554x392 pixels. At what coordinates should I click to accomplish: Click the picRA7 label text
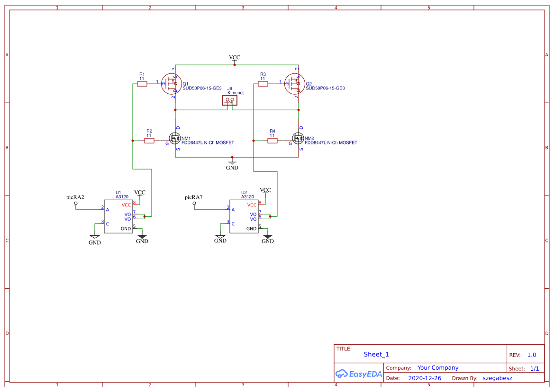[x=194, y=197]
